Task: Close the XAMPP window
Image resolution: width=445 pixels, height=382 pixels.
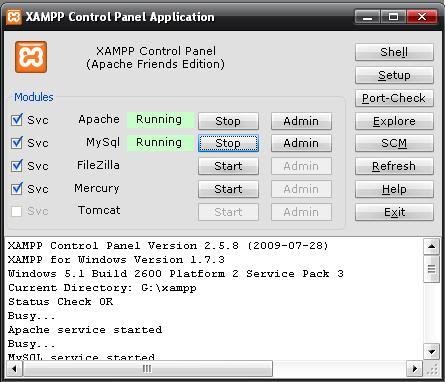Action: pos(422,17)
